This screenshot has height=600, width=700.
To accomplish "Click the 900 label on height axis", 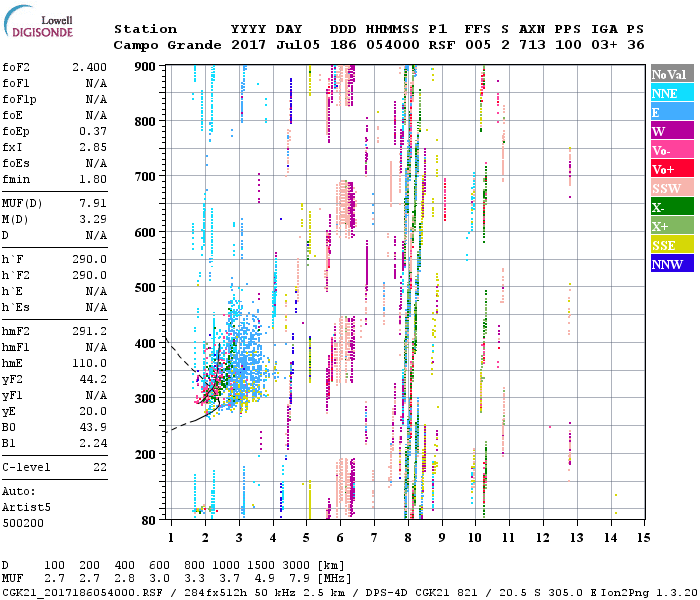I will [145, 66].
